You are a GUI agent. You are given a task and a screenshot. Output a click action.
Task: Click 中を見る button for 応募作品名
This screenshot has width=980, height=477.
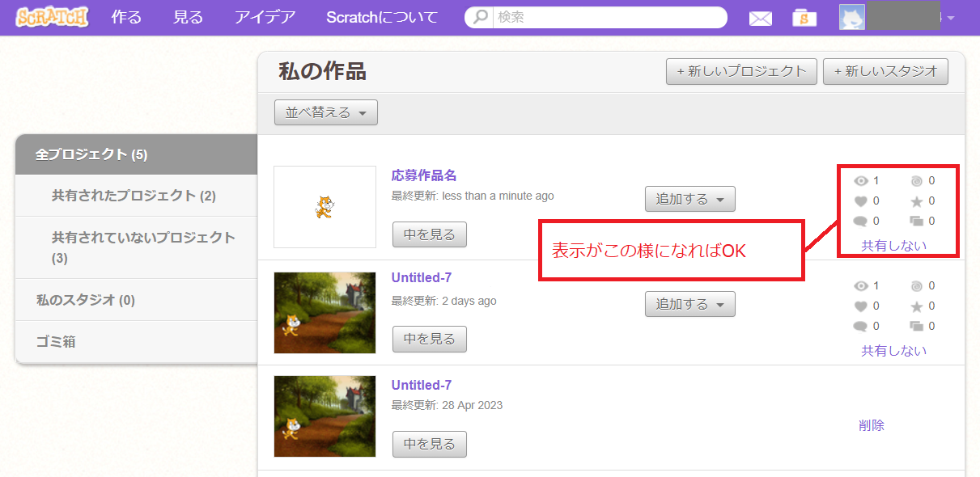[x=430, y=234]
